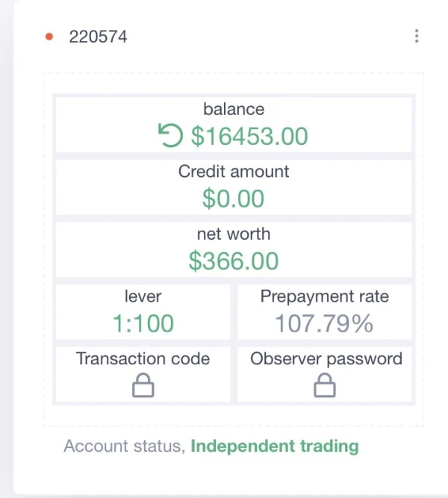This screenshot has width=448, height=498.
Task: Click the Transaction code label
Action: click(143, 358)
